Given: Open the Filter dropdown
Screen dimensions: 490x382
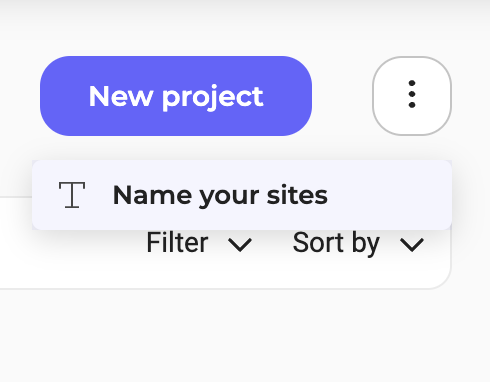Looking at the screenshot, I should point(199,243).
